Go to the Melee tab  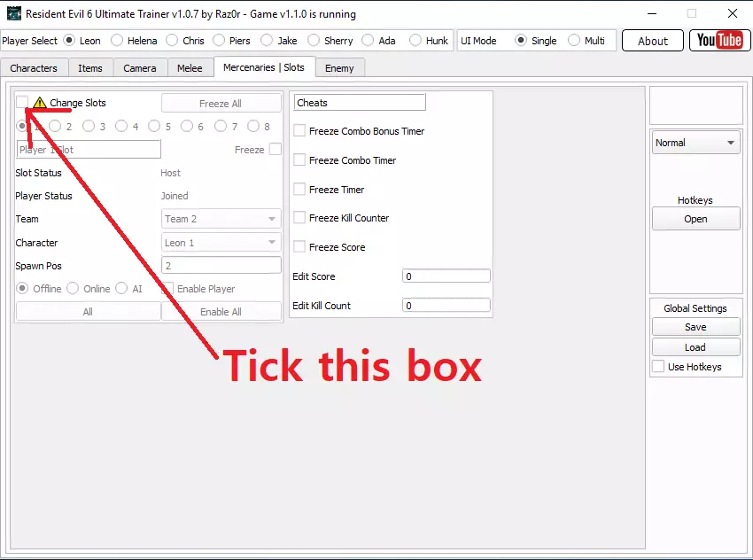pyautogui.click(x=190, y=68)
